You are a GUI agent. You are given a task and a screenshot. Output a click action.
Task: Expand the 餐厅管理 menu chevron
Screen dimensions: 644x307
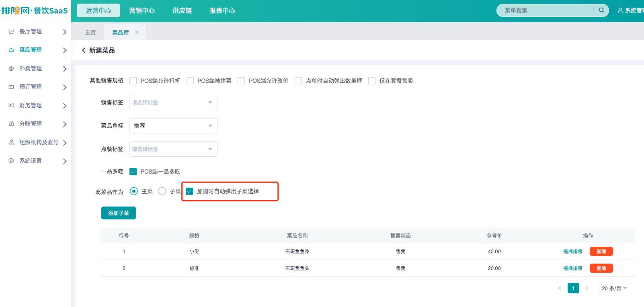pyautogui.click(x=65, y=32)
